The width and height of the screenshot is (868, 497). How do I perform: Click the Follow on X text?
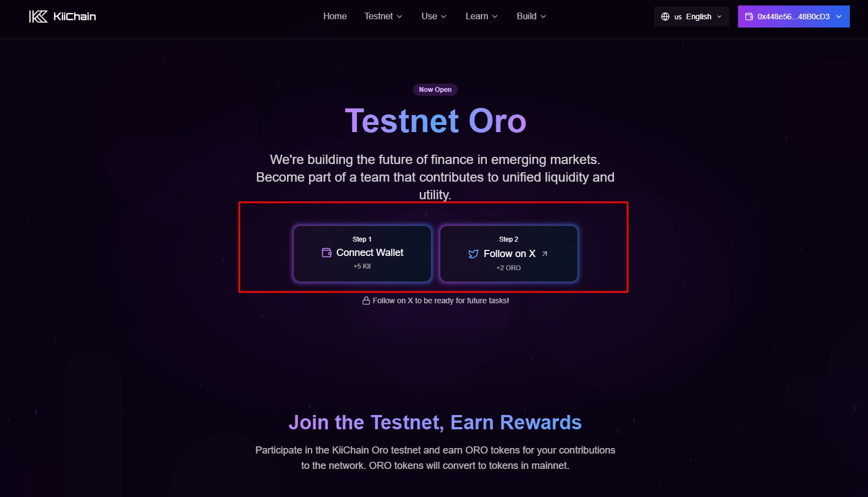(x=509, y=254)
